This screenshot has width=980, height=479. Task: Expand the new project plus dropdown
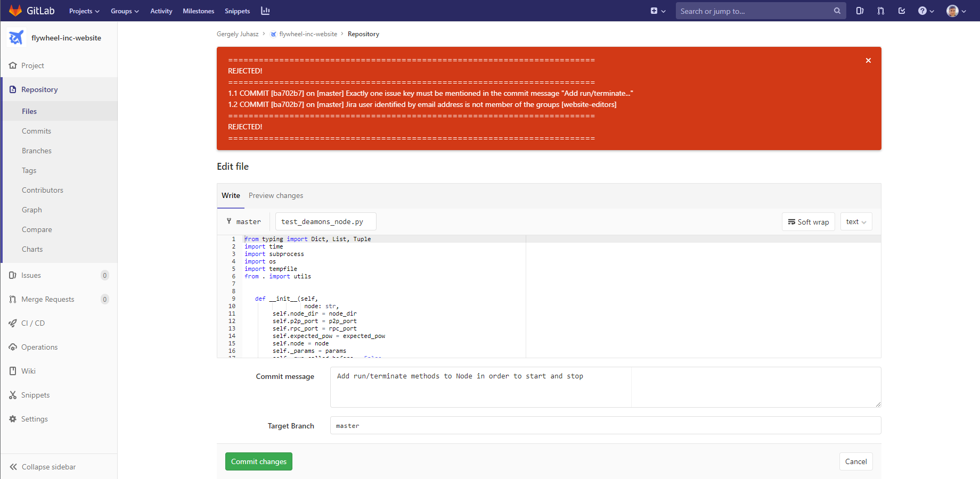coord(658,11)
